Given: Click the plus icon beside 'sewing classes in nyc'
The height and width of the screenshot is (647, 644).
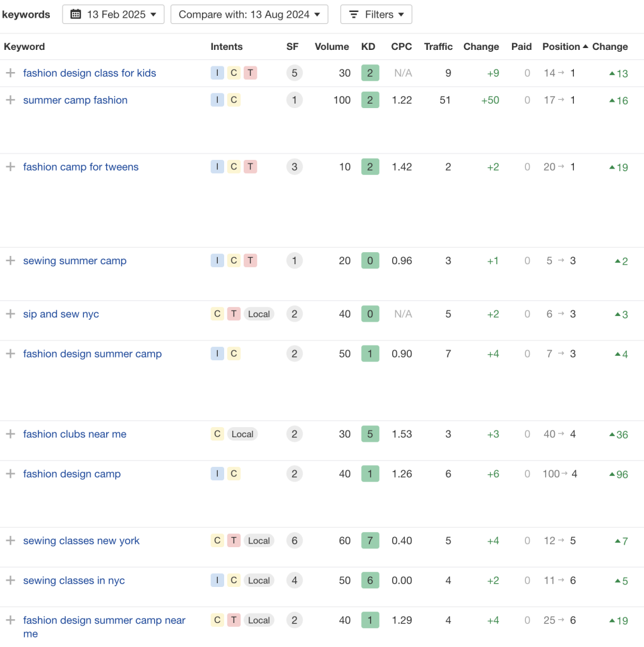Looking at the screenshot, I should (10, 581).
